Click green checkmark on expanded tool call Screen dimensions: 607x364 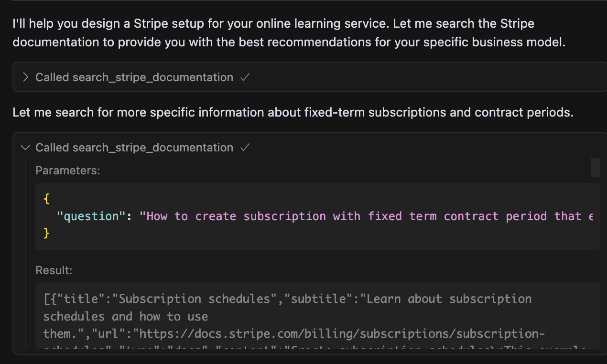[x=245, y=148]
